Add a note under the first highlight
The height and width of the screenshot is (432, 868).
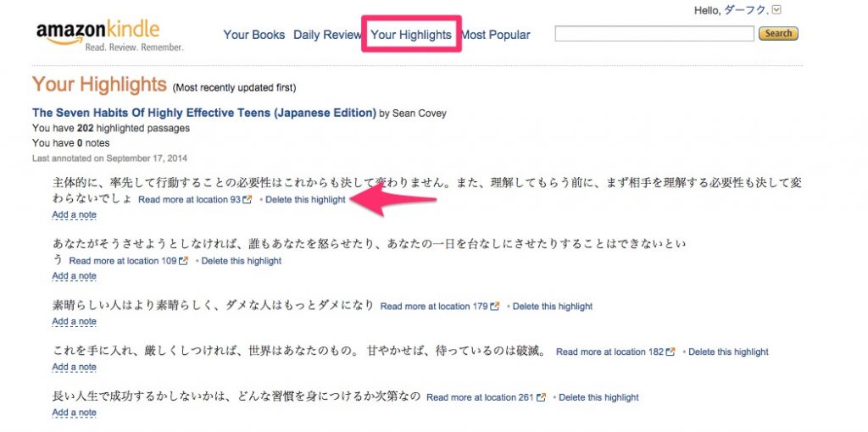click(75, 214)
